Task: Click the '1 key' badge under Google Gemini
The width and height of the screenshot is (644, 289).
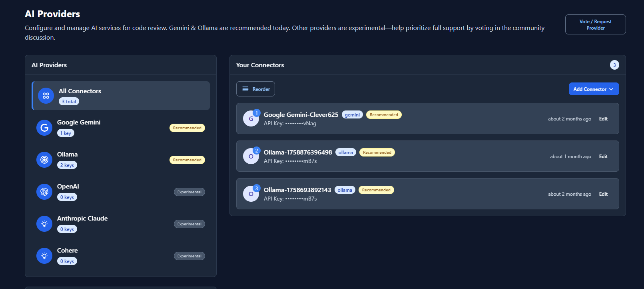Action: (x=66, y=133)
